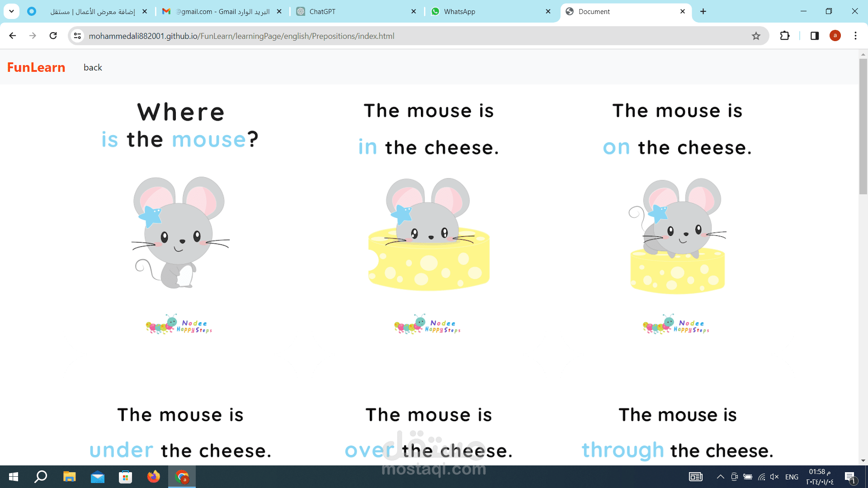Image resolution: width=868 pixels, height=488 pixels.
Task: Show hidden system tray icons chevron
Action: coord(721,477)
